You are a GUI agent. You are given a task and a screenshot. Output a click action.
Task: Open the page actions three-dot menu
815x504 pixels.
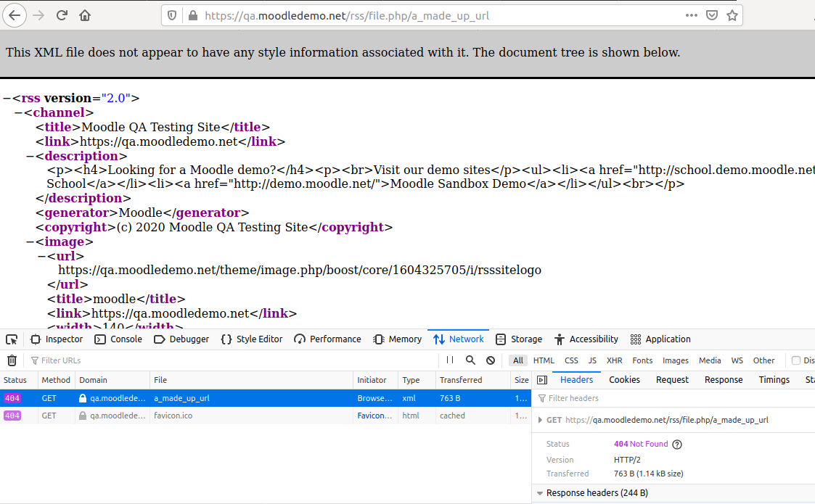692,15
